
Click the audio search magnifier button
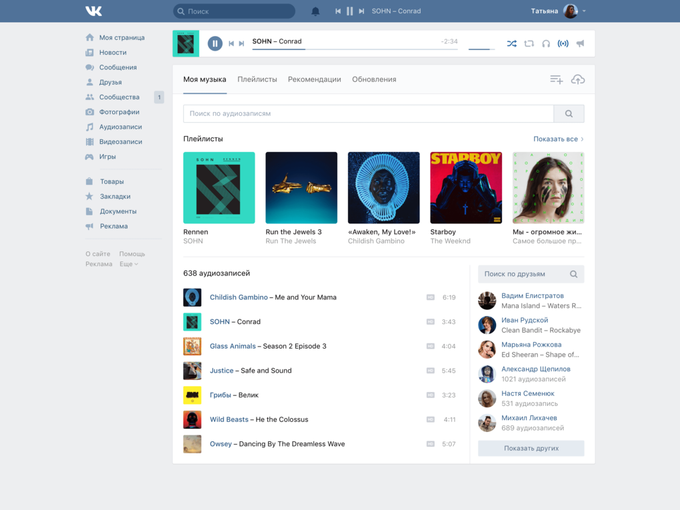tap(569, 114)
